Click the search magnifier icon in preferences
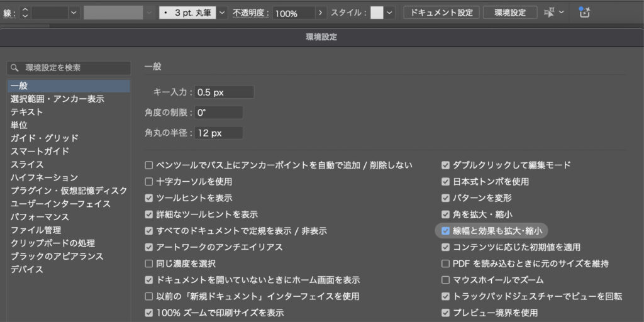Viewport: 644px width, 322px height. click(15, 68)
